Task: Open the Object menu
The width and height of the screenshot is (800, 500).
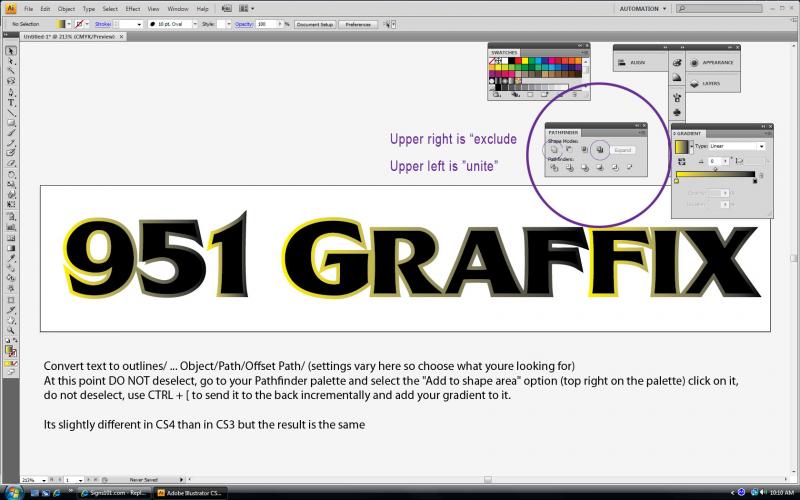Action: point(66,9)
